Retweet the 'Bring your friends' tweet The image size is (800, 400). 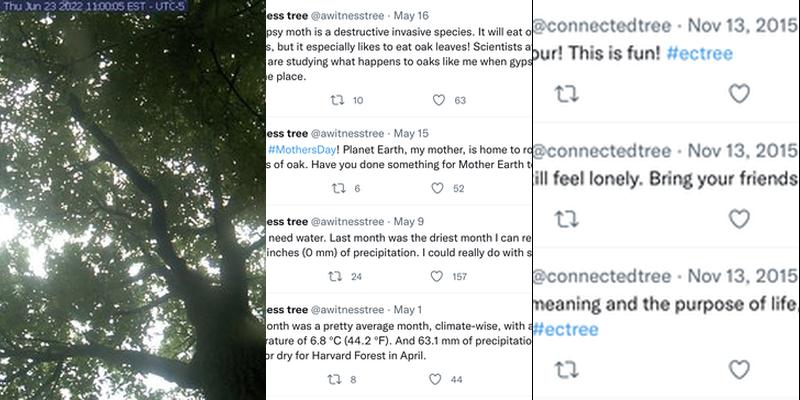click(567, 217)
